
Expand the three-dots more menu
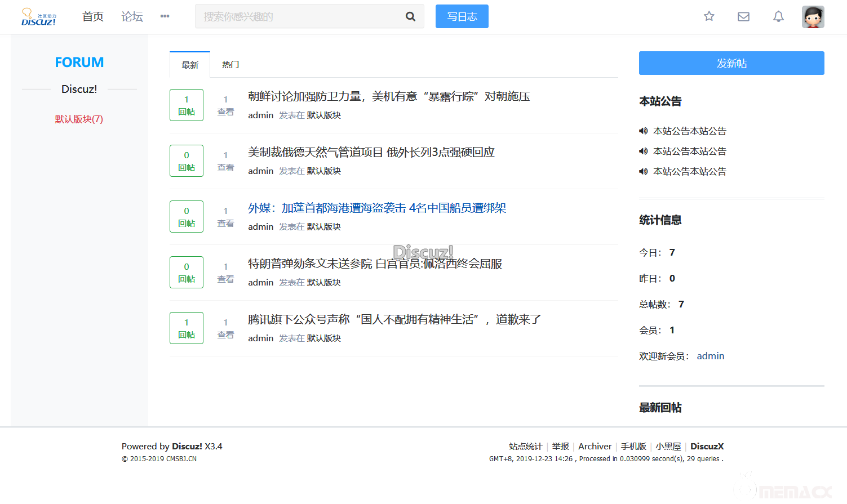coord(165,16)
